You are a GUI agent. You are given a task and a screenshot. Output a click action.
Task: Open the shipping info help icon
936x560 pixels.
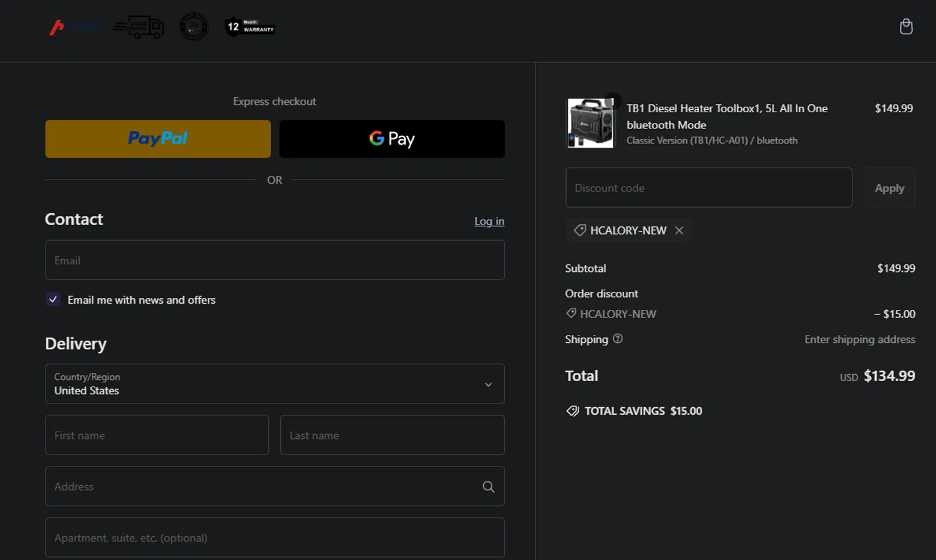tap(618, 339)
